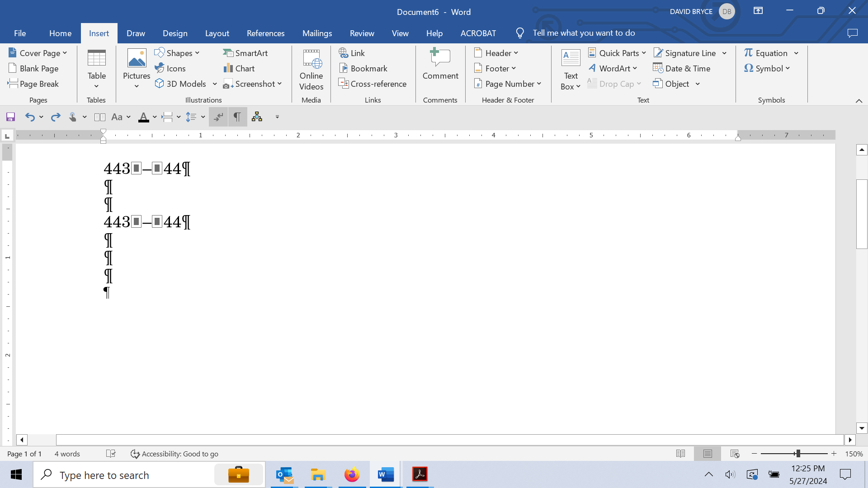Insert a Bookmark
868x488 pixels.
pyautogui.click(x=364, y=68)
